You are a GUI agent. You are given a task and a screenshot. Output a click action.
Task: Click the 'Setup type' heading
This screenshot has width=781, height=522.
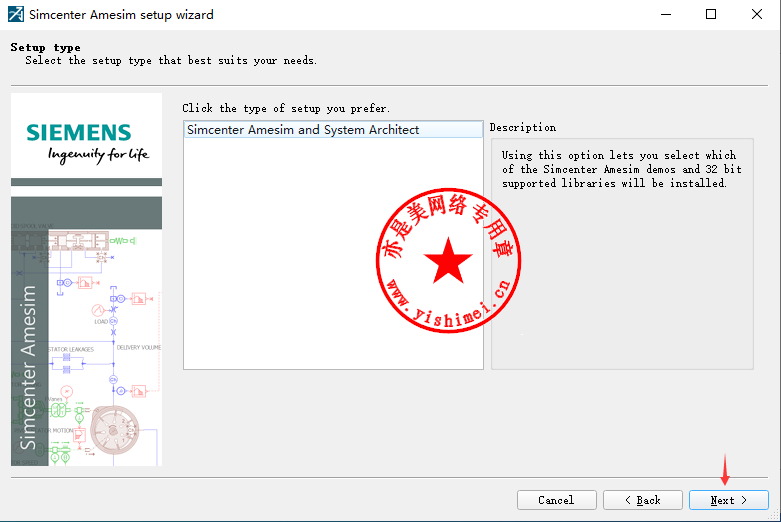point(45,47)
